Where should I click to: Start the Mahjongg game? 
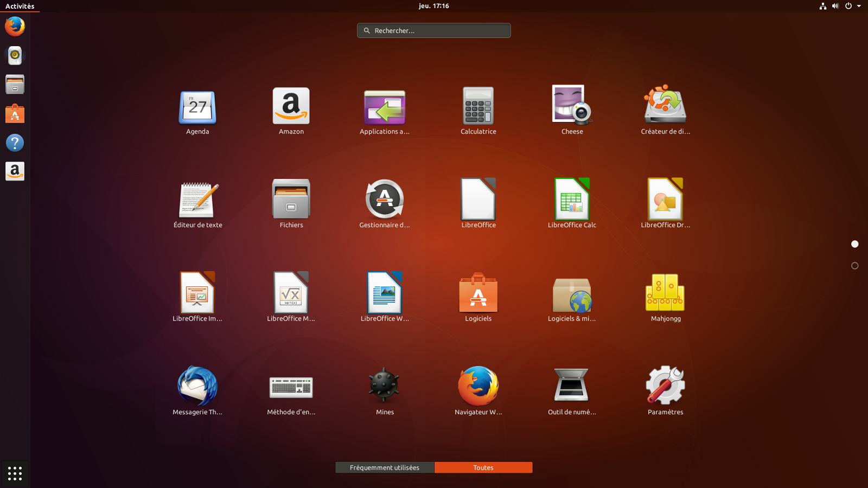(x=666, y=293)
